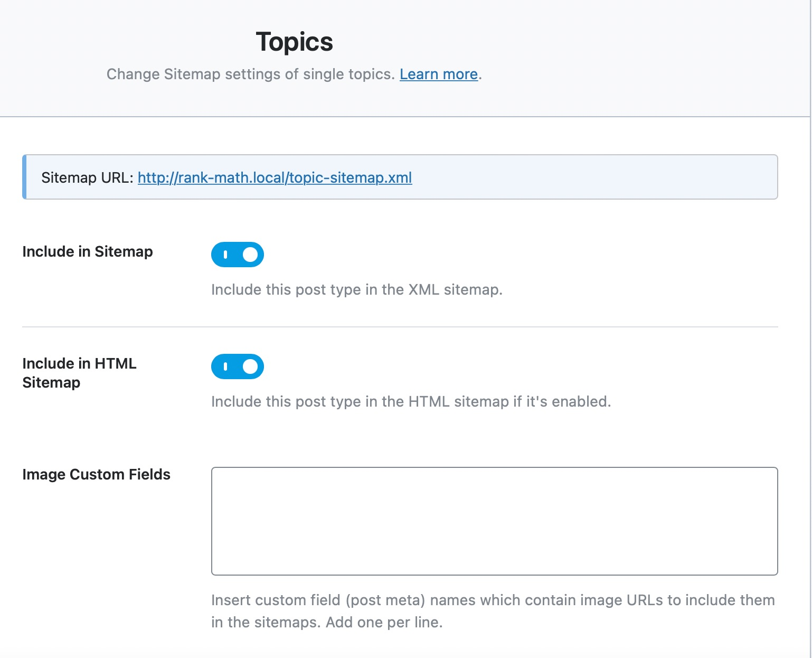Click the XML sitemap helper text

coord(357,289)
